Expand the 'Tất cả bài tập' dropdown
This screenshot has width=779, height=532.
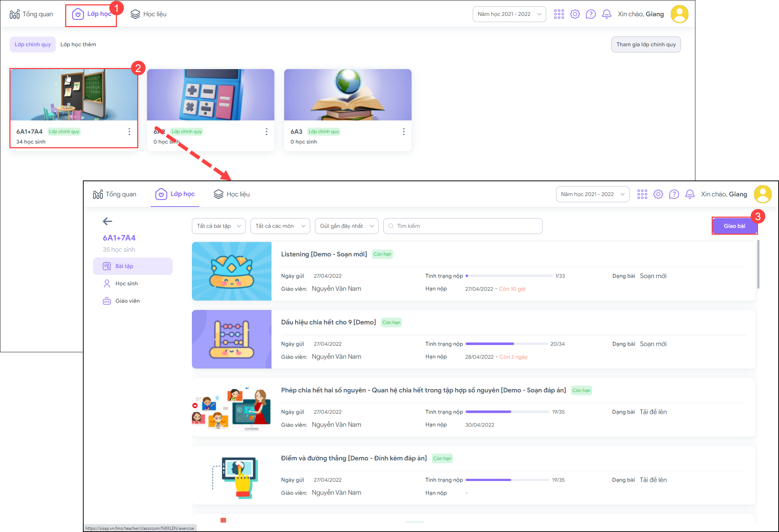tap(219, 226)
